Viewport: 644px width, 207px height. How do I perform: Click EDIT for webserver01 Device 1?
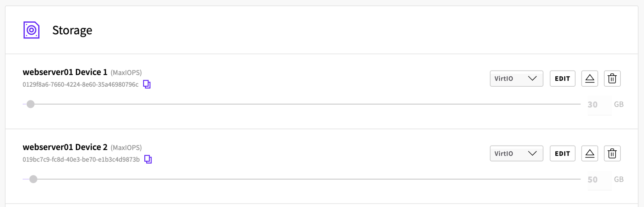(562, 78)
